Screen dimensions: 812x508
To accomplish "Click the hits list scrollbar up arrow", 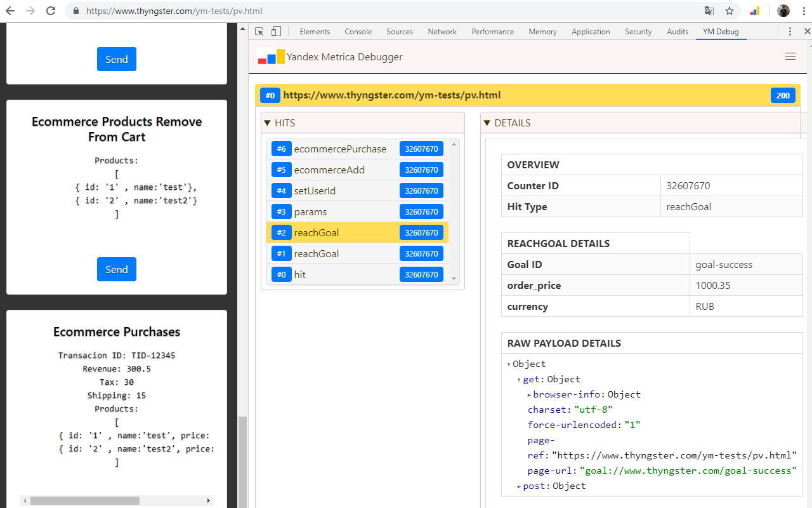I will click(x=454, y=144).
